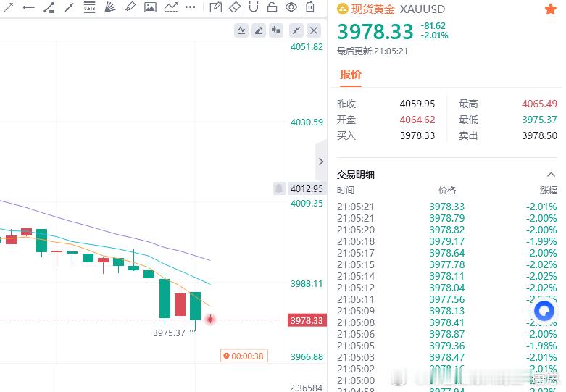Open the blue floating chat support button
The image size is (566, 392).
coord(544,311)
